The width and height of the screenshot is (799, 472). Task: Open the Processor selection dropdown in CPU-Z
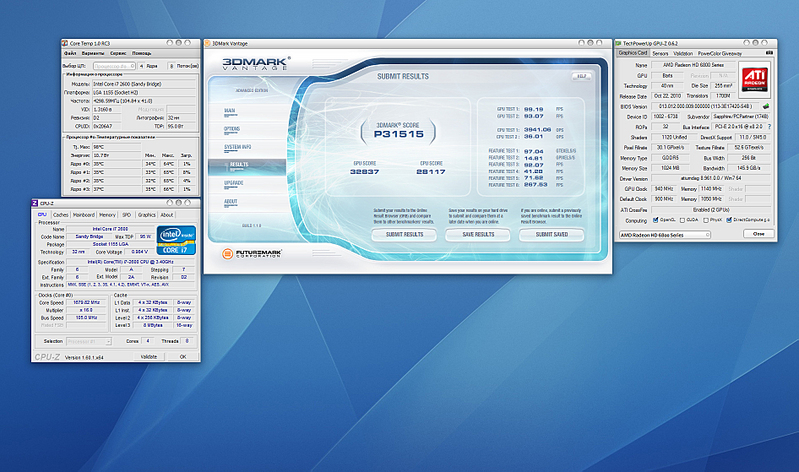(89, 342)
